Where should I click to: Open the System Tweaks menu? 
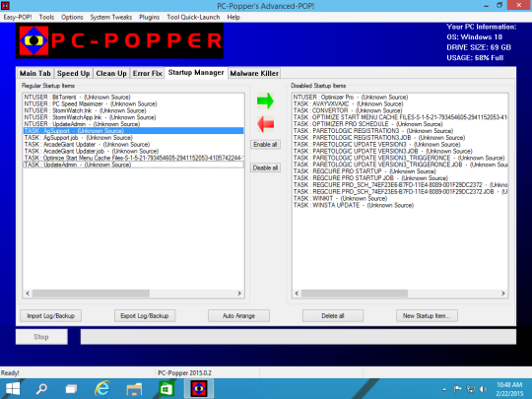tap(111, 18)
